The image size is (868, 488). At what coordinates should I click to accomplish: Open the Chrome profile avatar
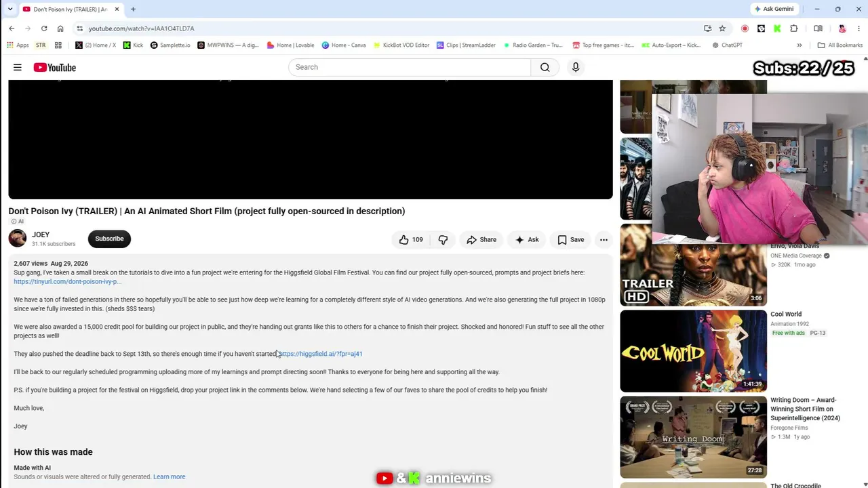coord(842,28)
